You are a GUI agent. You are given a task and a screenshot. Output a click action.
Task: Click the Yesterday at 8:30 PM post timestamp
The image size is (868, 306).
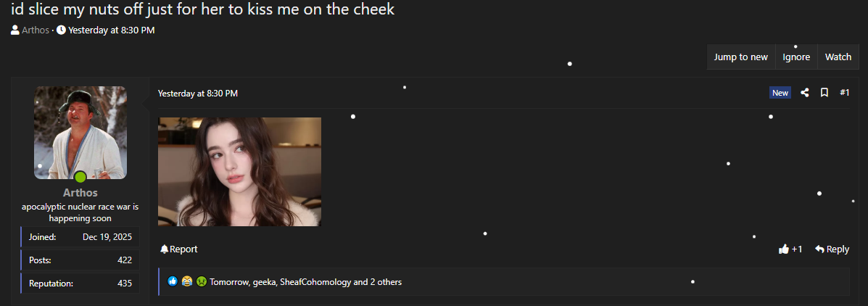coord(198,94)
